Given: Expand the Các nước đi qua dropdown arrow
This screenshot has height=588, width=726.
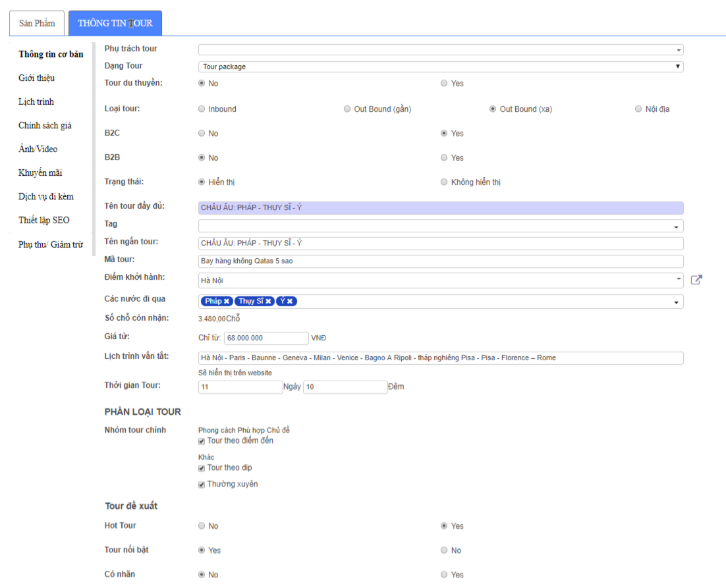Looking at the screenshot, I should (x=677, y=302).
